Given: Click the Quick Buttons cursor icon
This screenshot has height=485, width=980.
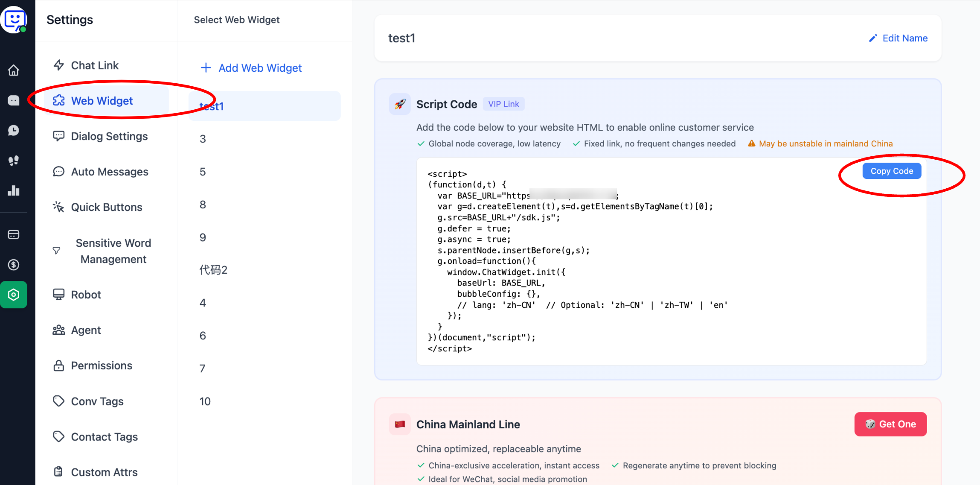Looking at the screenshot, I should [59, 207].
